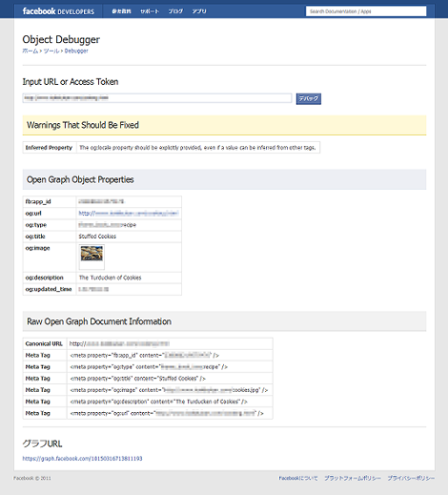Open the プライバシーポリシー footer link
The height and width of the screenshot is (495, 448).
[x=411, y=478]
